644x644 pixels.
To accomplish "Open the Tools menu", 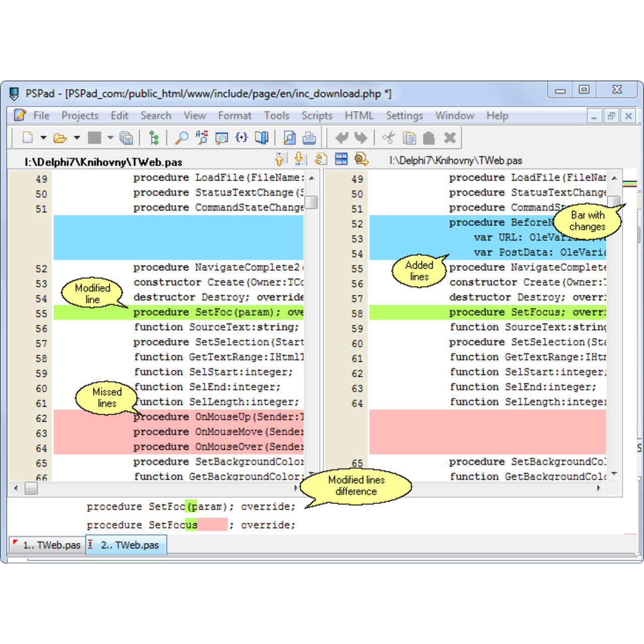I will coord(276,116).
